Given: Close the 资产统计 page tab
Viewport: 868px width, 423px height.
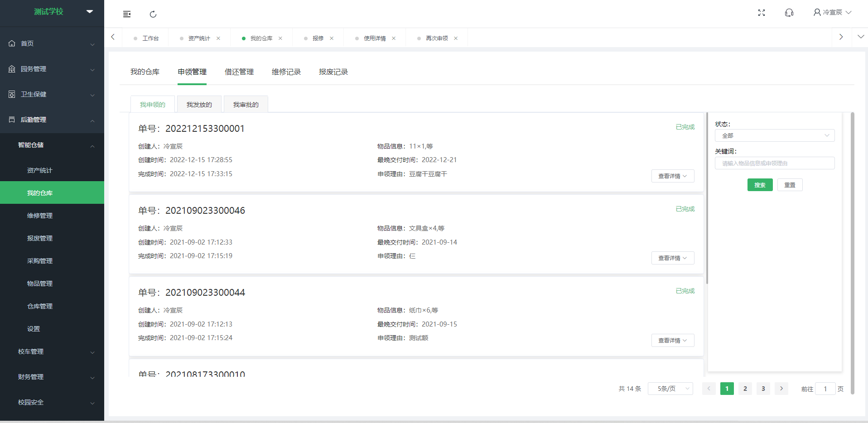Looking at the screenshot, I should tap(218, 38).
